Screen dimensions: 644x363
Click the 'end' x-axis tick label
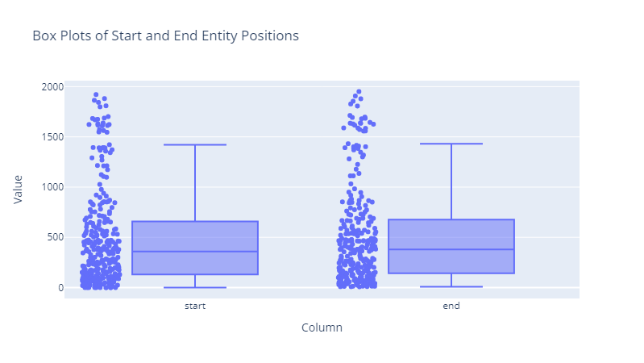point(451,307)
